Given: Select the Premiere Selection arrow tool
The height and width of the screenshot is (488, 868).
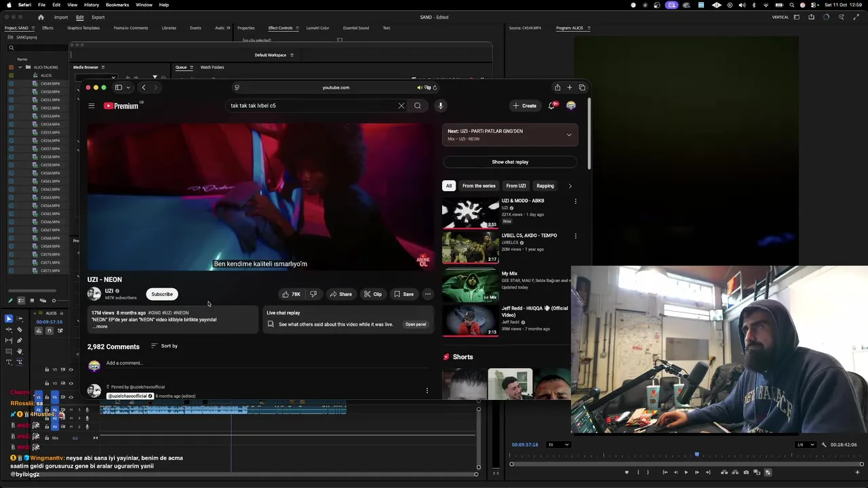Looking at the screenshot, I should 9,319.
